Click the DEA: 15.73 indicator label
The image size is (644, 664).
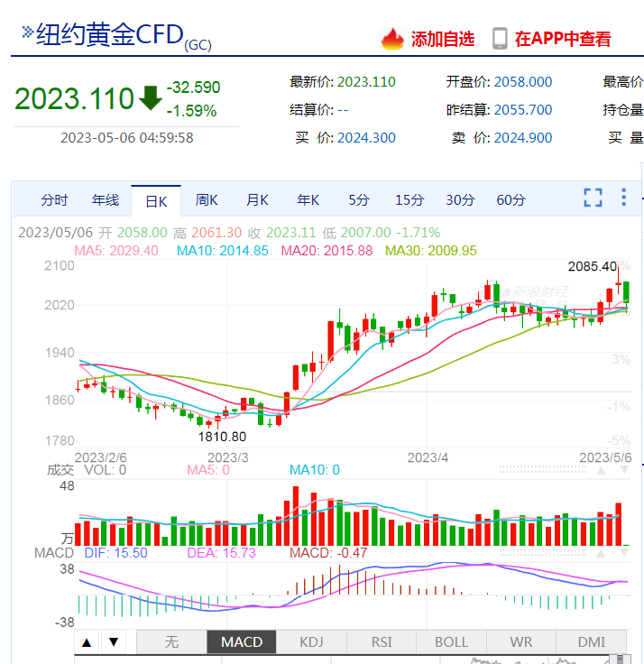coord(222,553)
